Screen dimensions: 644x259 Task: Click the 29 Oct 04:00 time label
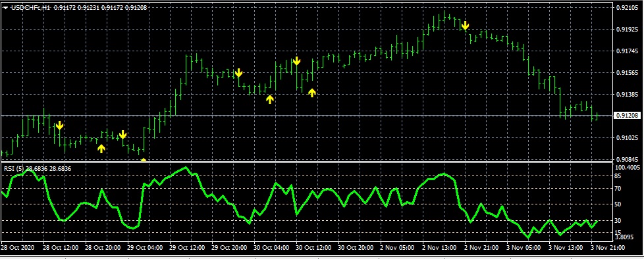point(146,248)
